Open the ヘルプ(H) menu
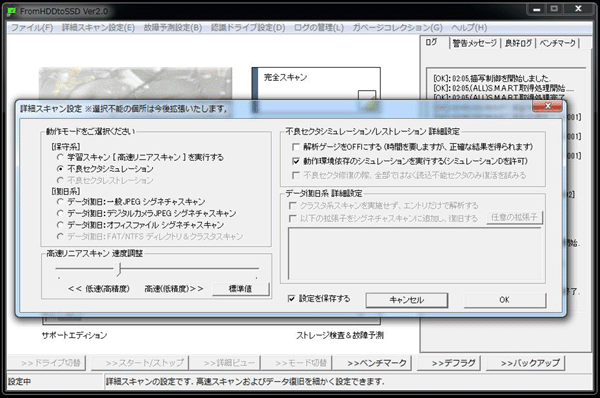The width and height of the screenshot is (600, 398). click(469, 28)
